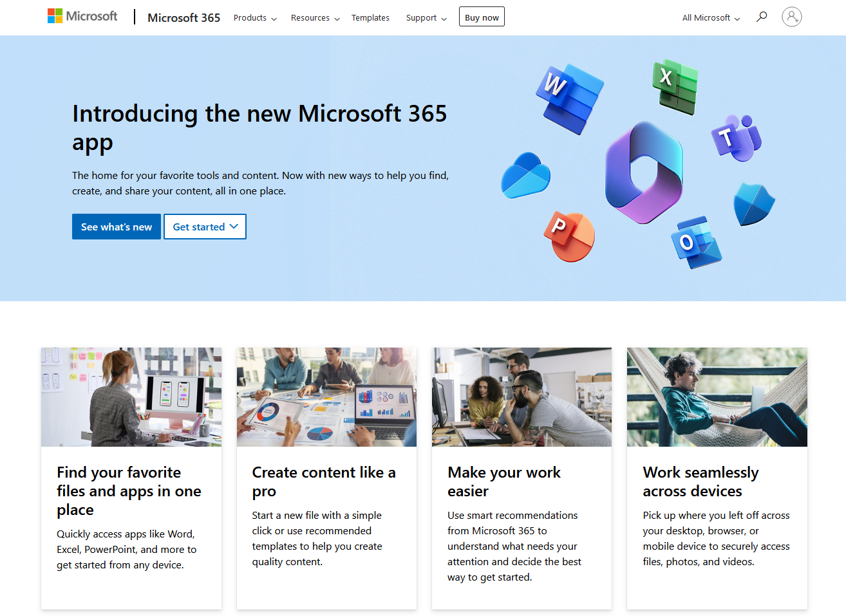Click the PowerPoint icon

coord(569,238)
